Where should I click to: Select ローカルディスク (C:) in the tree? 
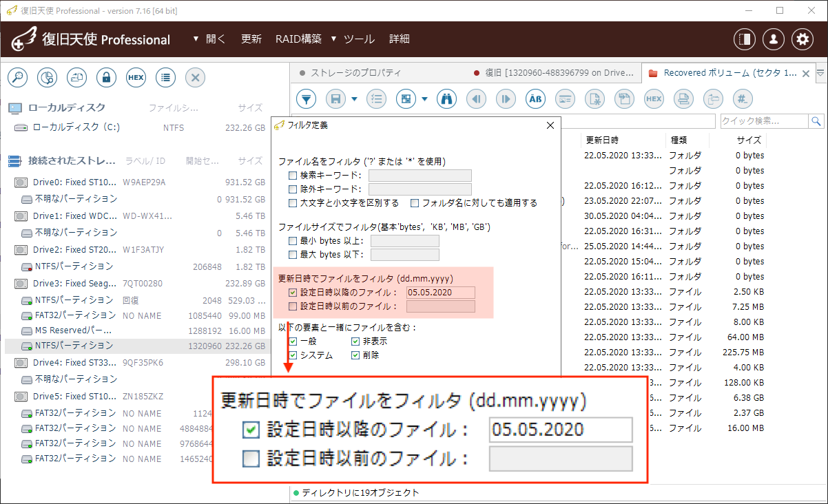[x=76, y=127]
